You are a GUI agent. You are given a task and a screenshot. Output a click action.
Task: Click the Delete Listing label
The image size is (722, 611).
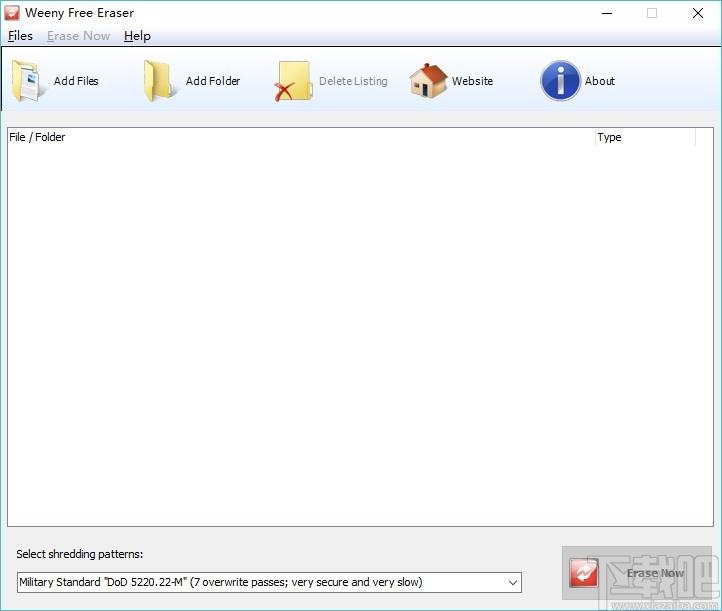[353, 81]
